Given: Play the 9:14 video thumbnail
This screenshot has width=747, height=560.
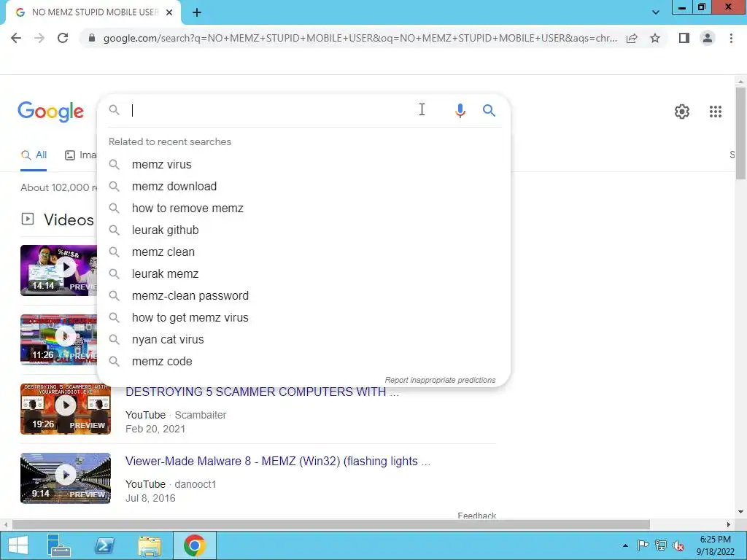Looking at the screenshot, I should click(x=66, y=478).
